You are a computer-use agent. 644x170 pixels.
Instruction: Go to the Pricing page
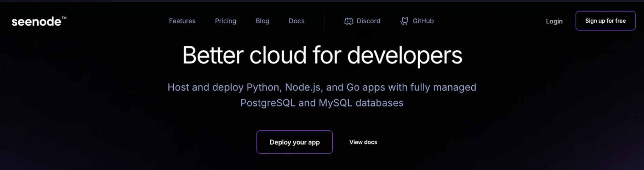coord(225,21)
